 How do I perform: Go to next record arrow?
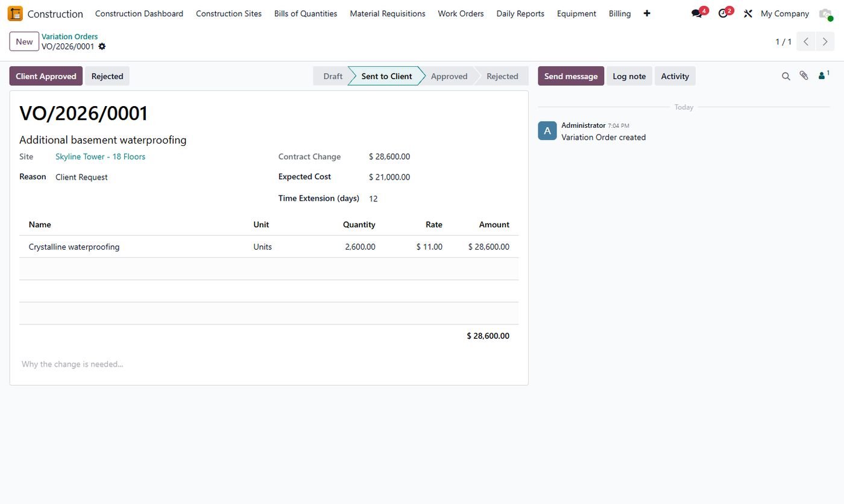point(825,42)
